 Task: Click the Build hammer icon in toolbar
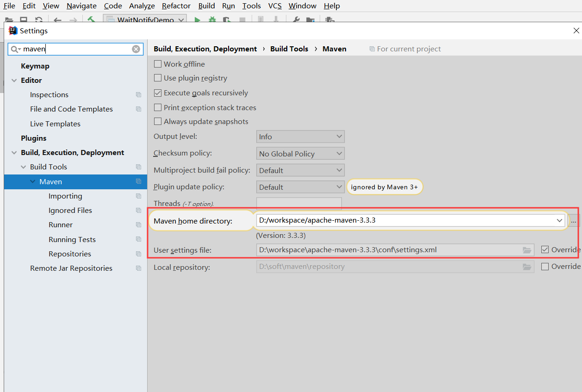coord(91,20)
